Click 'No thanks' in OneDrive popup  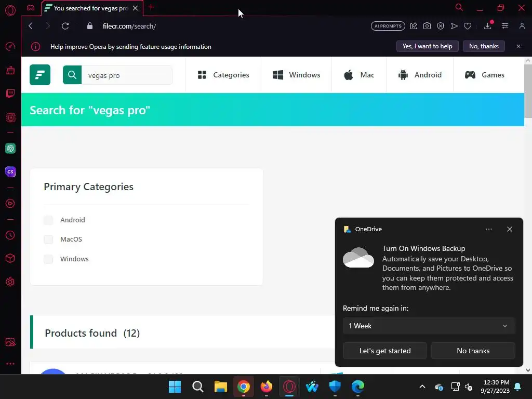(473, 351)
